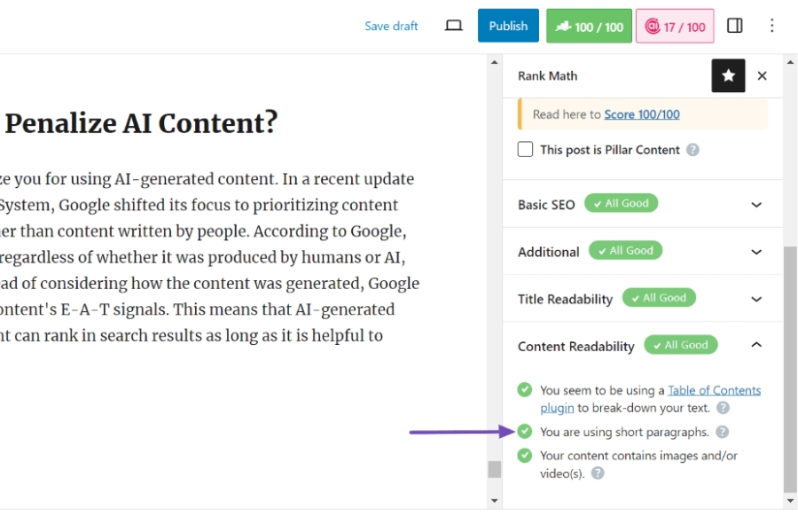Open help icon beside short paragraphs check
This screenshot has width=798, height=532.
724,432
